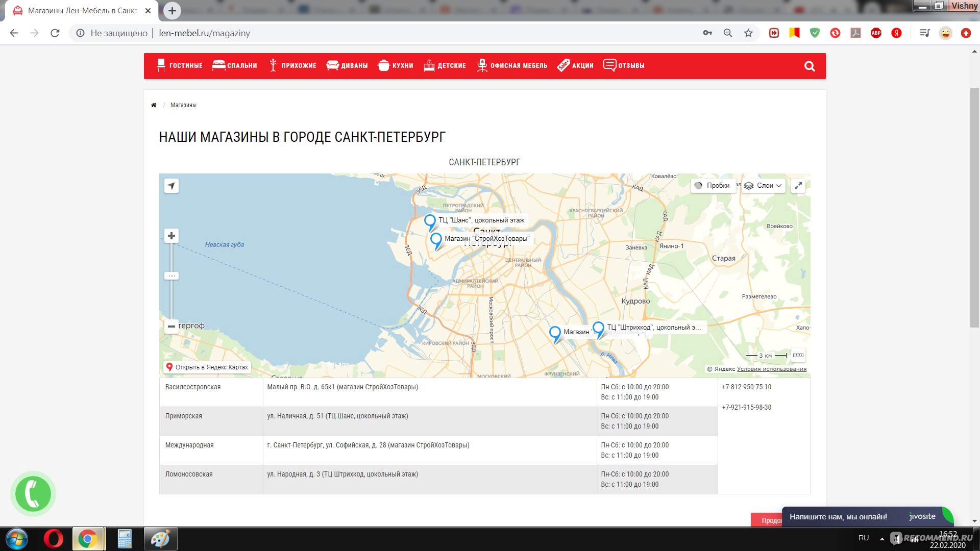Image resolution: width=980 pixels, height=551 pixels.
Task: Click the AdBlock ABP extension icon
Action: click(x=876, y=33)
